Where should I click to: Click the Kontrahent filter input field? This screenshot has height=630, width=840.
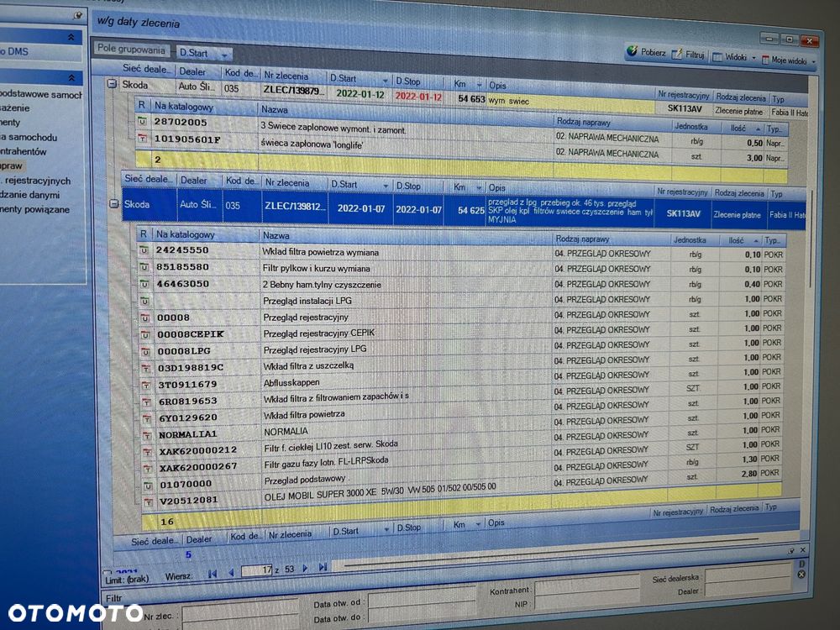(x=587, y=586)
